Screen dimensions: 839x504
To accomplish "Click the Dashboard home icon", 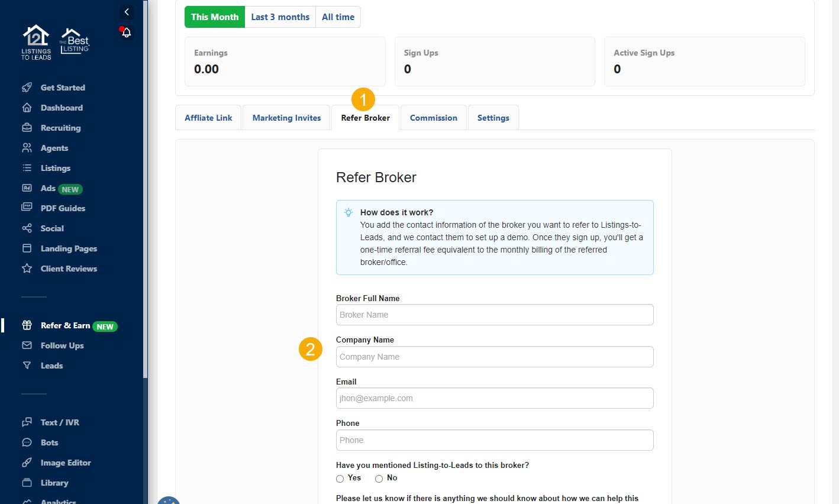I will (27, 108).
